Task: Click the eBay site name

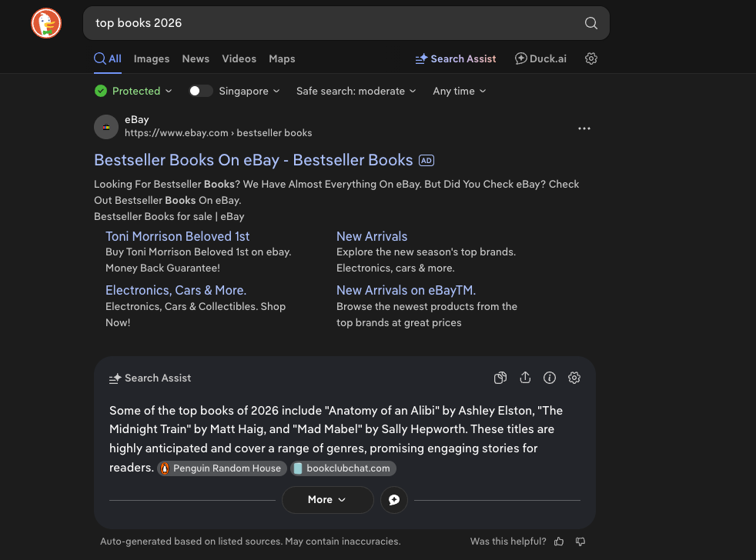Action: pos(137,119)
